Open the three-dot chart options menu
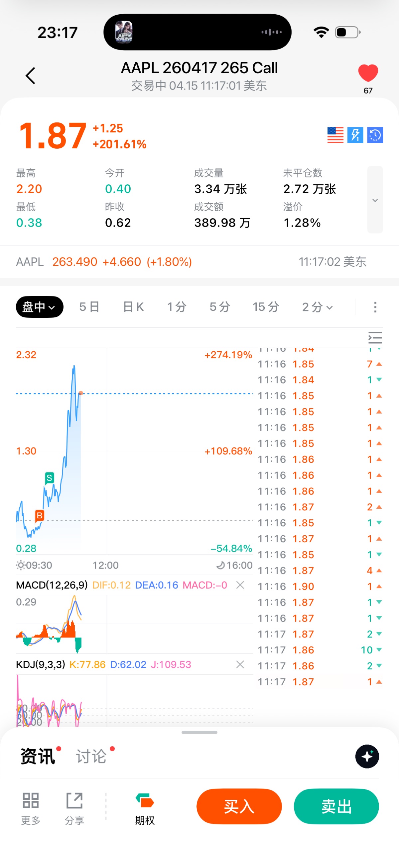This screenshot has height=868, width=399. 375,307
